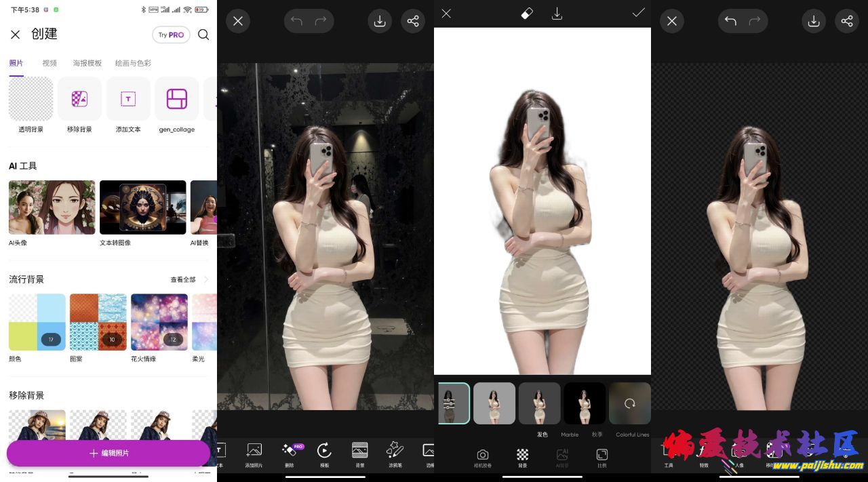Viewport: 868px width, 482px height.
Task: Select the 添加文本 add text tile
Action: (128, 99)
